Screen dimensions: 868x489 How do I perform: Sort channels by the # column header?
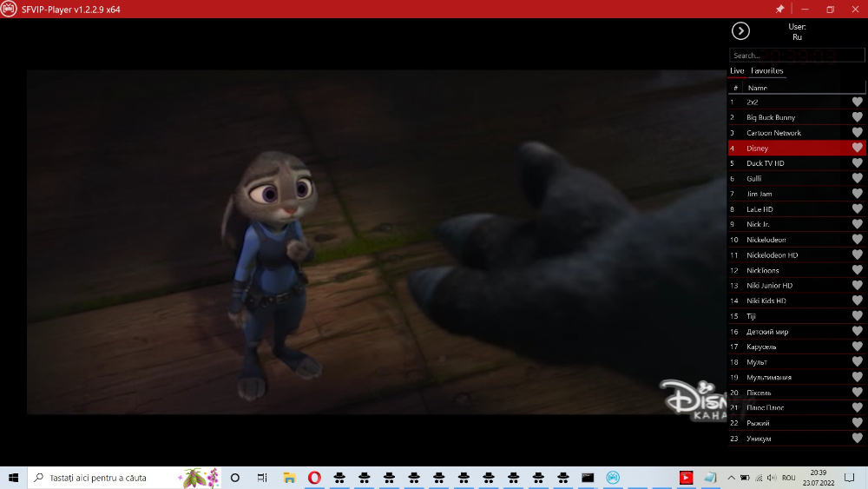tap(735, 88)
